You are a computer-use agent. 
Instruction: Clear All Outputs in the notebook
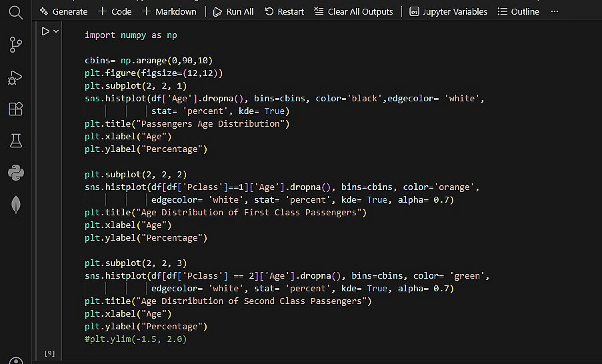[353, 11]
